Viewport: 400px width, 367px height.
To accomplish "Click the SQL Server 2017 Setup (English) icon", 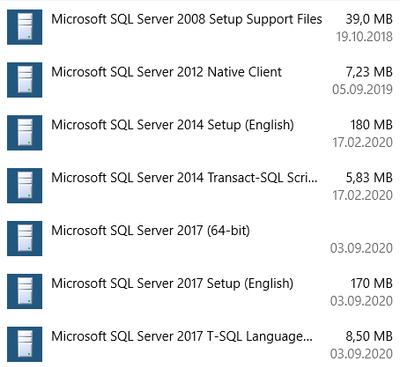I will pos(25,291).
